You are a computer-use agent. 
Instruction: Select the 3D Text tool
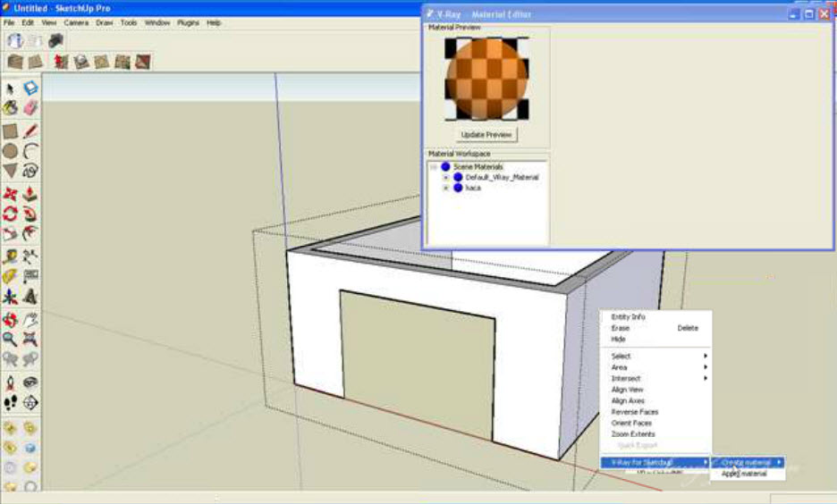(30, 297)
